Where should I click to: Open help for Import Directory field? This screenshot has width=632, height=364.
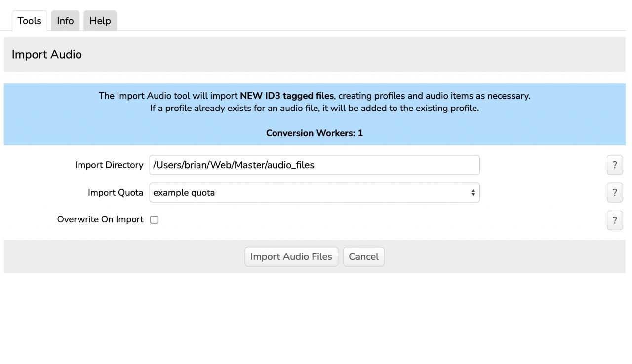(x=614, y=165)
